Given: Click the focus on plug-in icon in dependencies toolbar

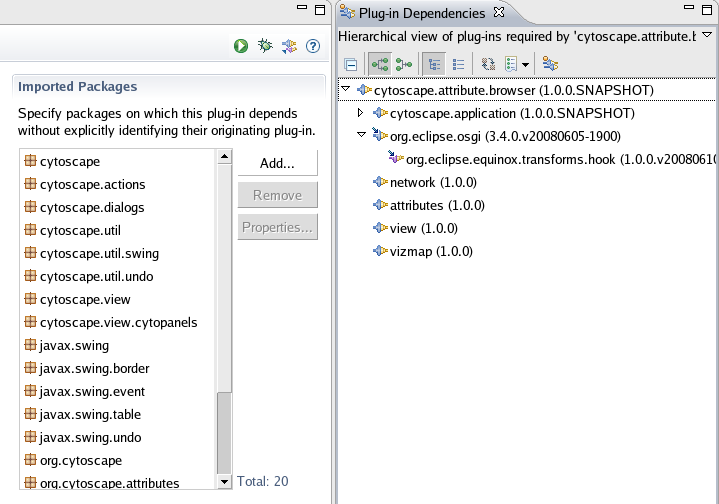Looking at the screenshot, I should tap(550, 64).
